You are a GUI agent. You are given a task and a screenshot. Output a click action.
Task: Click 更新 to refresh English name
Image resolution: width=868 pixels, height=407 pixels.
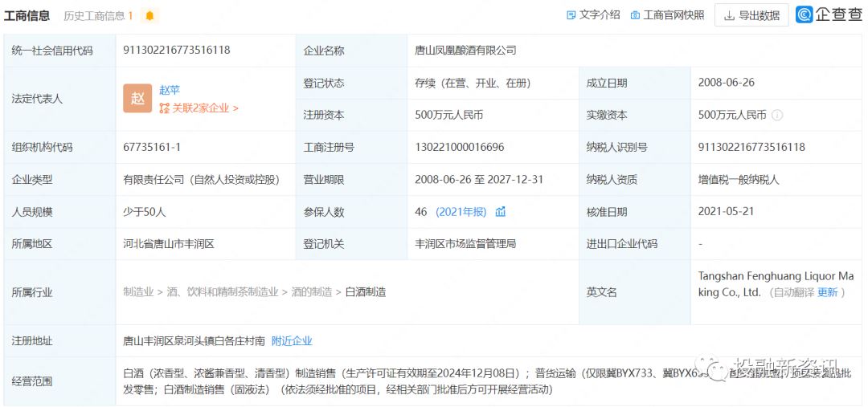tap(827, 292)
